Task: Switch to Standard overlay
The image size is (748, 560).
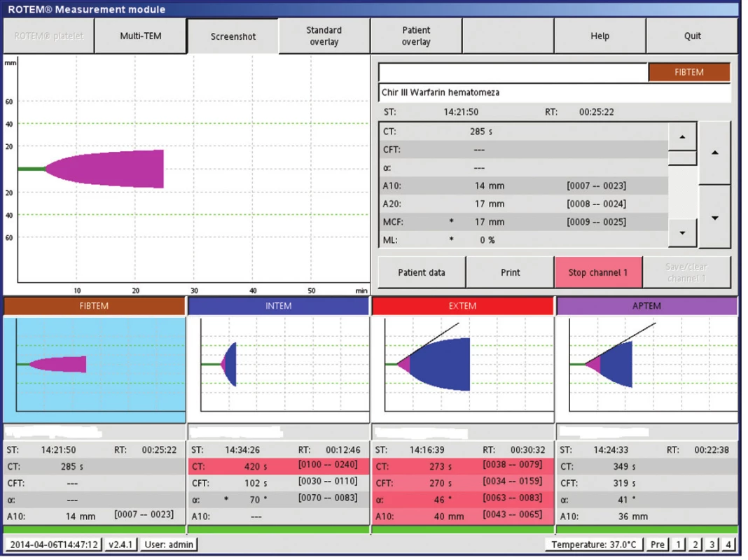Action: tap(324, 36)
